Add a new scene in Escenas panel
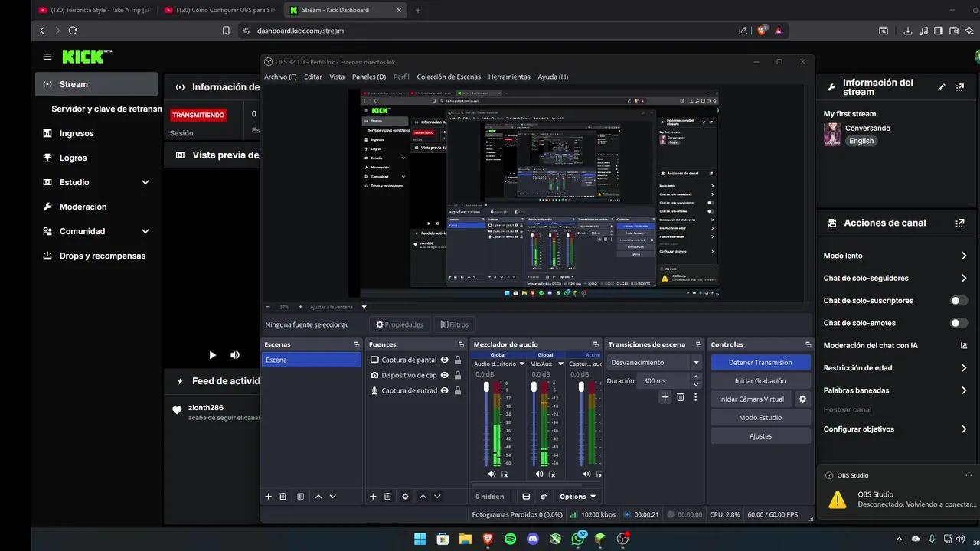The height and width of the screenshot is (551, 980). click(x=268, y=497)
